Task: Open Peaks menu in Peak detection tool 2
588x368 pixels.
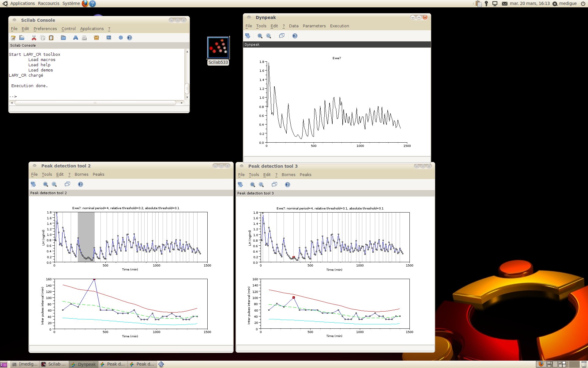Action: click(98, 174)
